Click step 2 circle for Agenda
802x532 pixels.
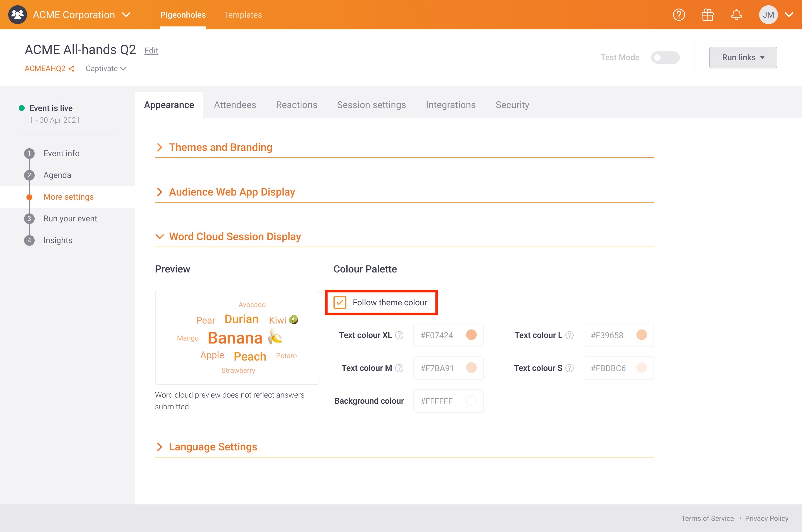[29, 175]
